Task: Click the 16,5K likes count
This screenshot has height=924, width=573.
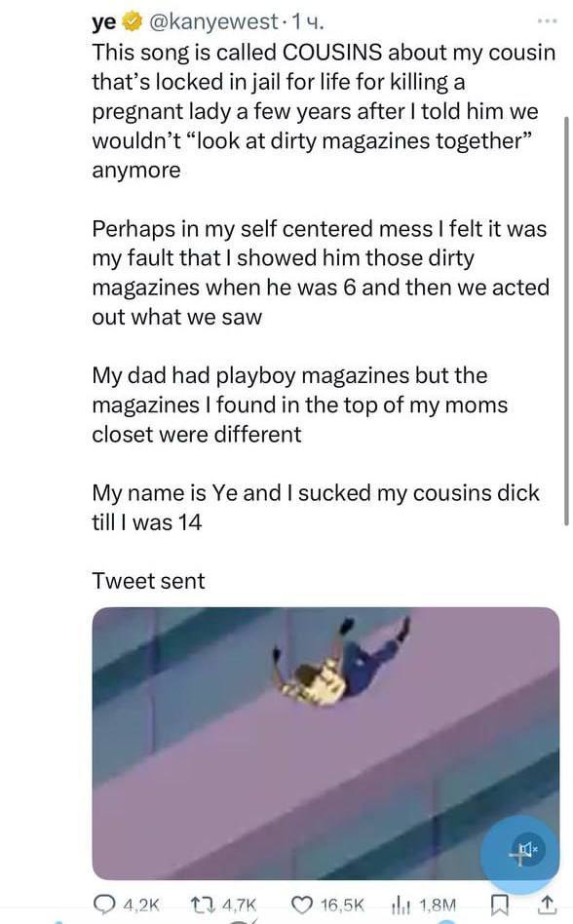Action: (x=342, y=904)
